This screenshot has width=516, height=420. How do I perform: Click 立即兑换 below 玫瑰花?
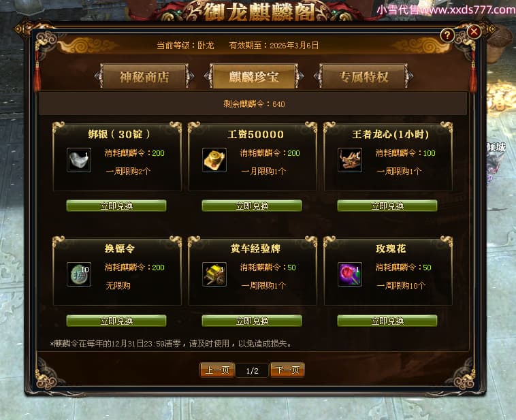pyautogui.click(x=387, y=321)
